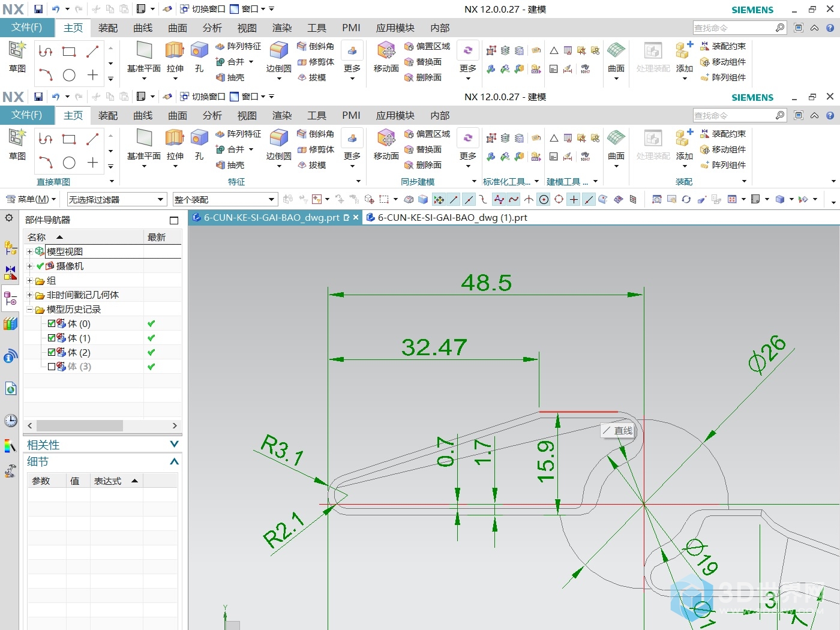Expand the 摄像机 tree node
Image resolution: width=840 pixels, height=630 pixels.
pos(29,266)
